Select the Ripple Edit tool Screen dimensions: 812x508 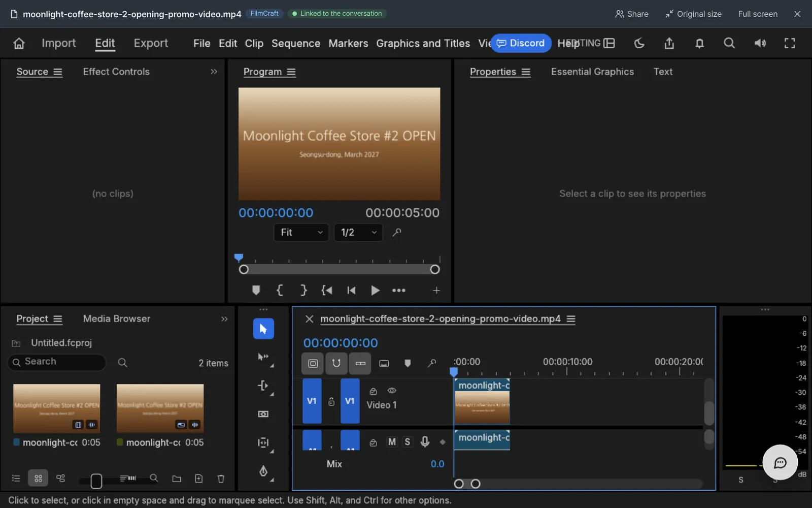point(263,386)
